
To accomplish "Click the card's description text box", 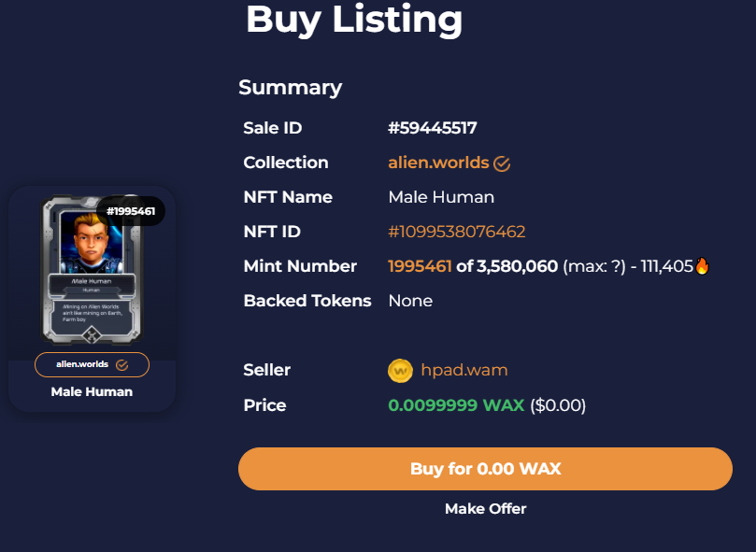I will coord(92,311).
